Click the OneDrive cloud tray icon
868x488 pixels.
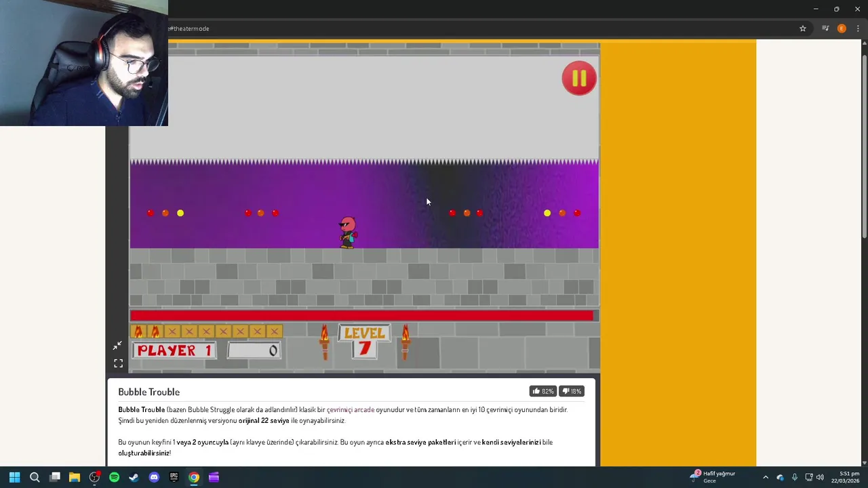click(780, 477)
